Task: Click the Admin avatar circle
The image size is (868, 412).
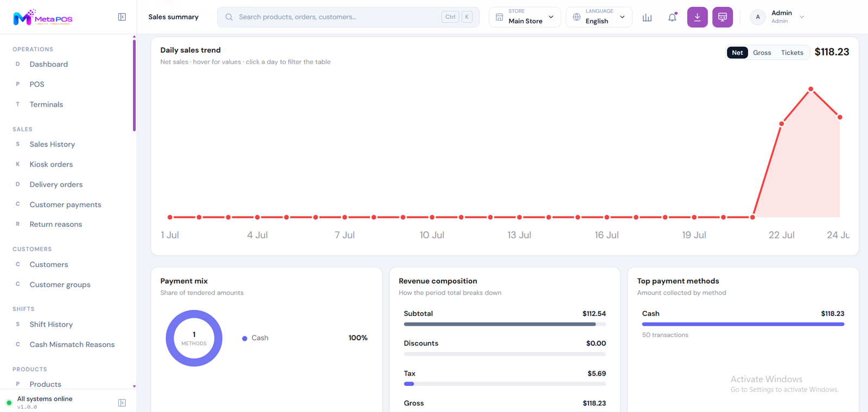Action: coord(758,17)
